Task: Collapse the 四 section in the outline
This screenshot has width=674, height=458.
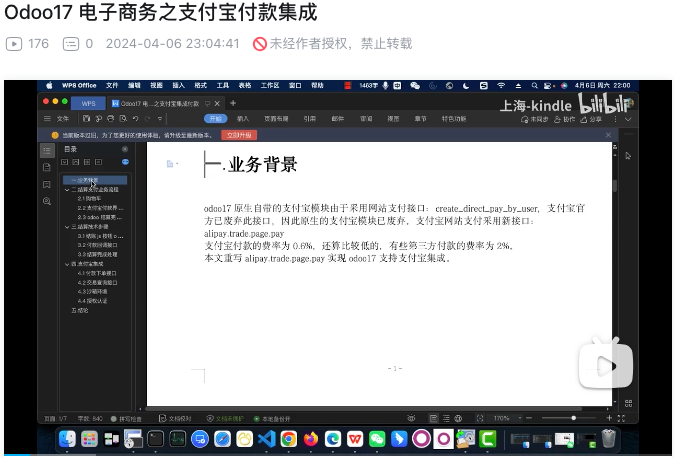Action: 67,264
